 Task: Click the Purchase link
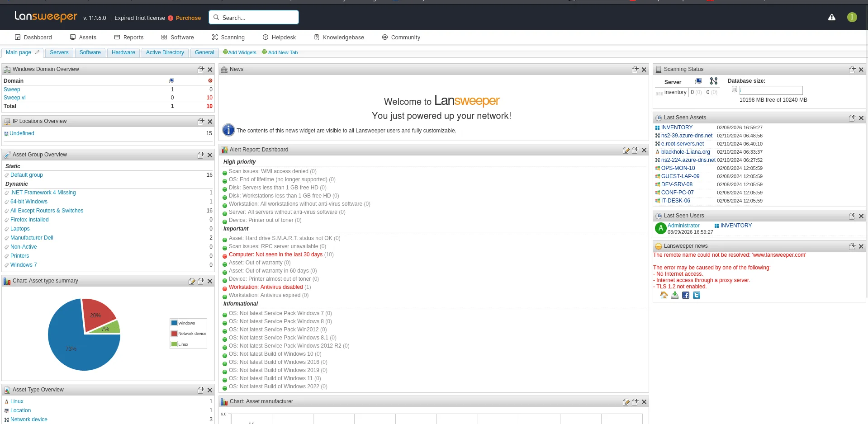[x=188, y=18]
